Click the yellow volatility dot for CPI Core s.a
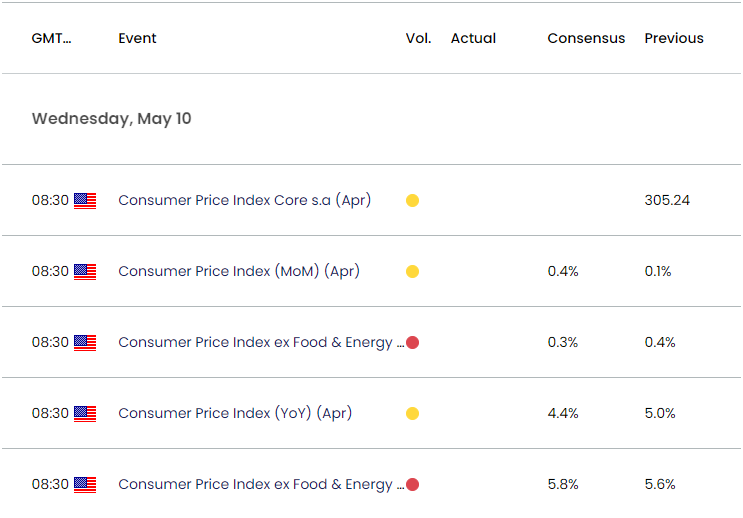 412,201
